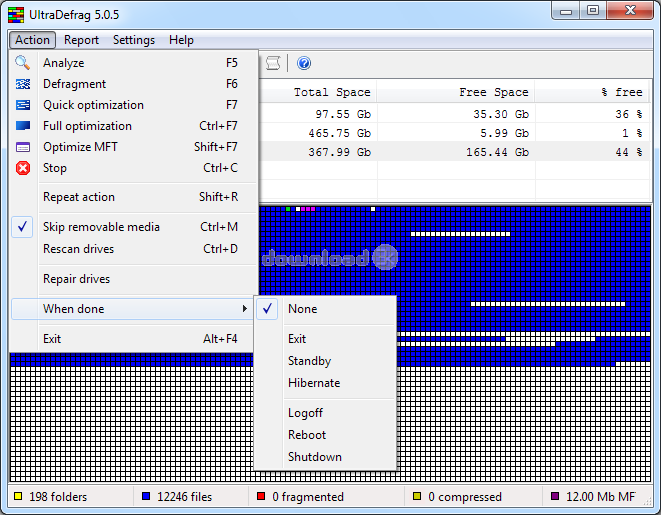The height and width of the screenshot is (515, 661).
Task: Click the 44 % free cell
Action: click(629, 152)
